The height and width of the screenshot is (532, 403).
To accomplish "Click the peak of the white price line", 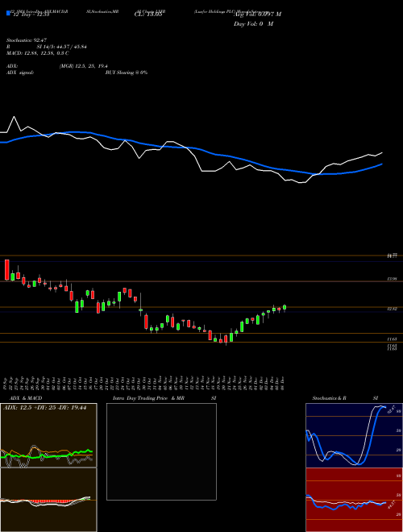I will tap(14, 117).
